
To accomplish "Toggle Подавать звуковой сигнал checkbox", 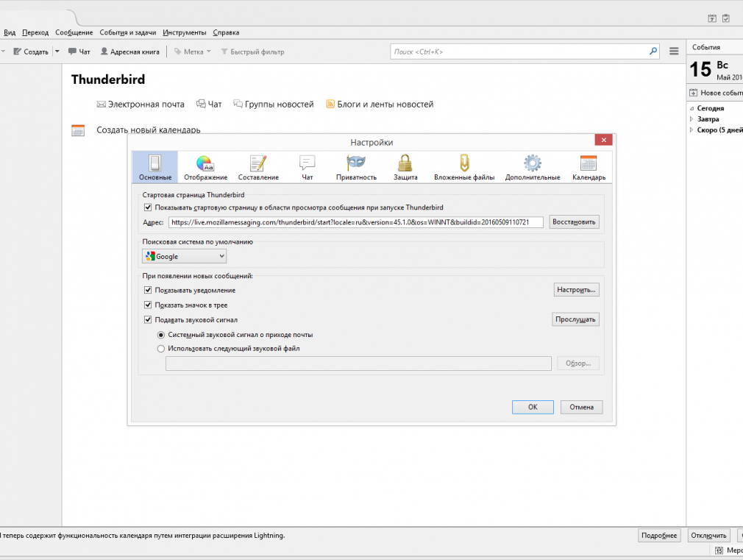I will (x=148, y=319).
